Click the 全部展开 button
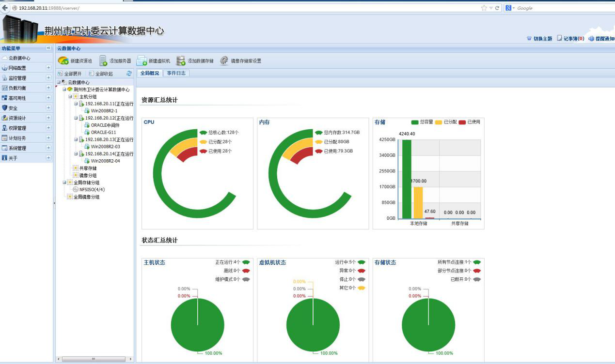This screenshot has height=364, width=615. 70,74
